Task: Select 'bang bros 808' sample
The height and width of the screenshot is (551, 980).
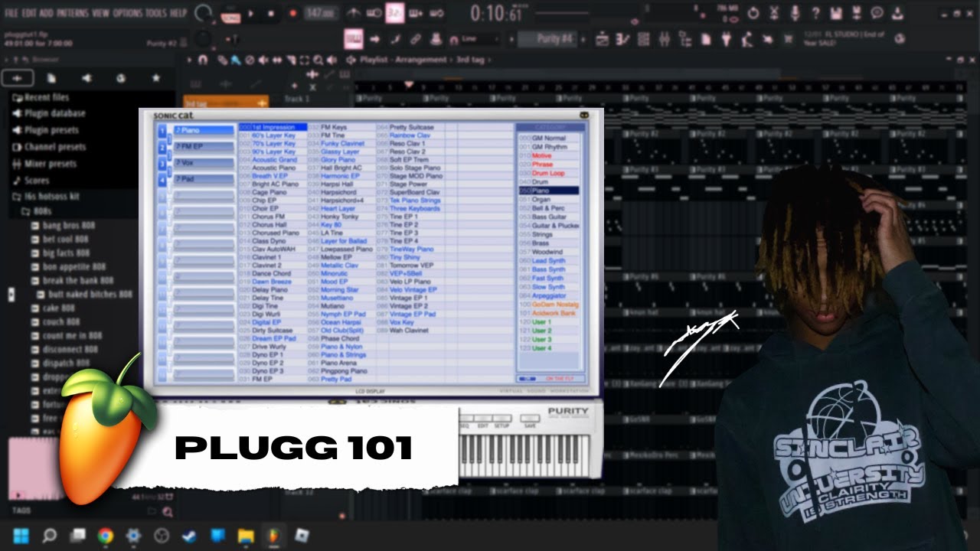Action: pos(63,226)
